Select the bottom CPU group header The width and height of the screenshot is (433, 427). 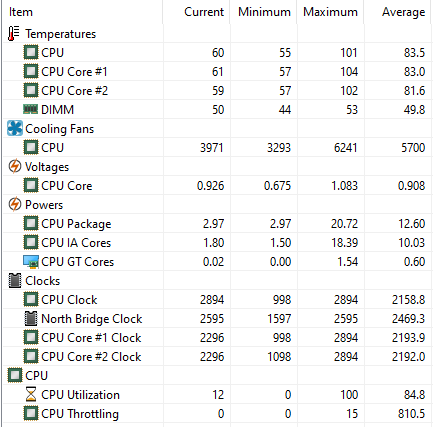pos(217,376)
